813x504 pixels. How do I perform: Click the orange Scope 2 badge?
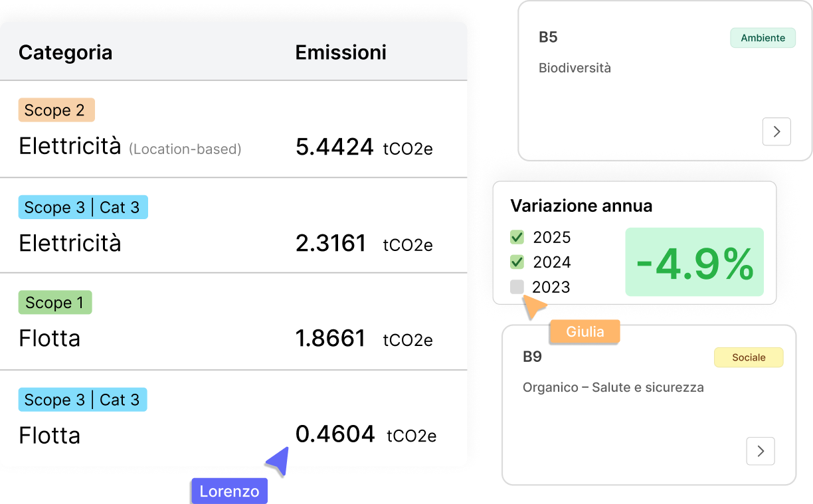pos(56,110)
